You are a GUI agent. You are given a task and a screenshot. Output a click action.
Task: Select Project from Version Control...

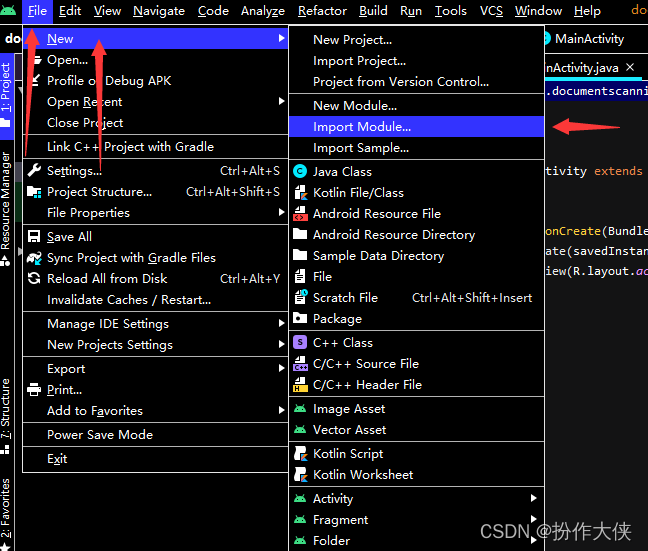(416, 81)
